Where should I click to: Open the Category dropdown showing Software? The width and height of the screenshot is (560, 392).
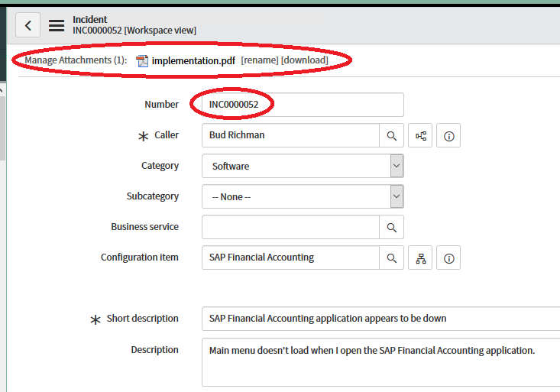pos(303,166)
